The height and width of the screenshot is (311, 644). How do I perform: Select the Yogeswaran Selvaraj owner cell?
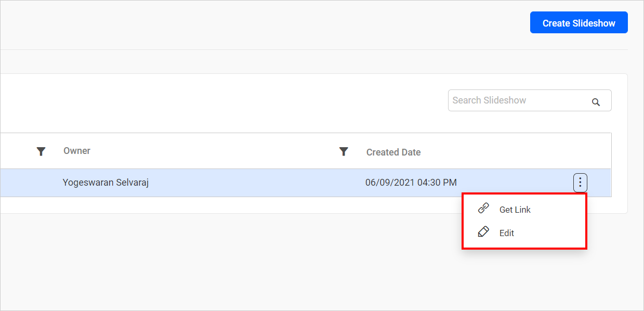(x=106, y=183)
